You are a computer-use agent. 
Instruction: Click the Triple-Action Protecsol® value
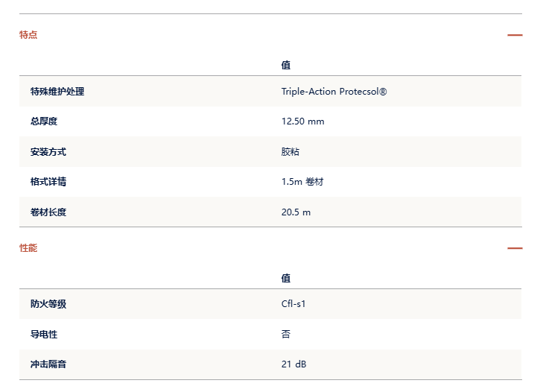tap(334, 92)
